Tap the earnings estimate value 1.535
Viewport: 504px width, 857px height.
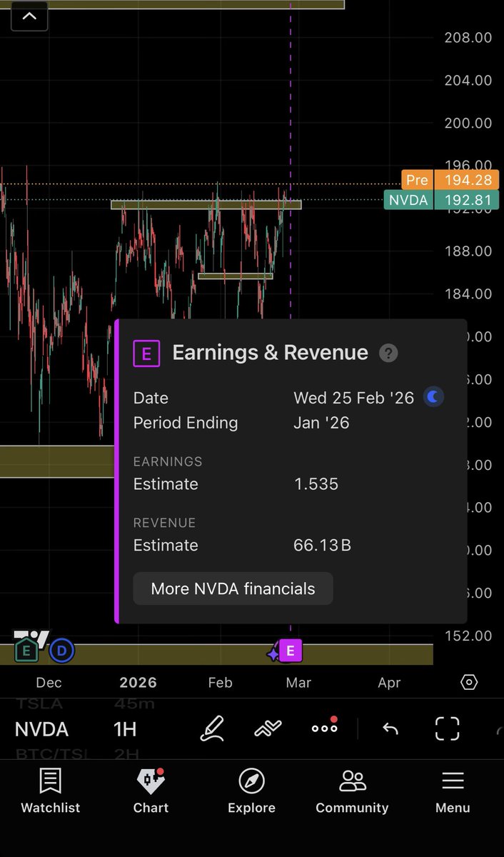pyautogui.click(x=316, y=484)
